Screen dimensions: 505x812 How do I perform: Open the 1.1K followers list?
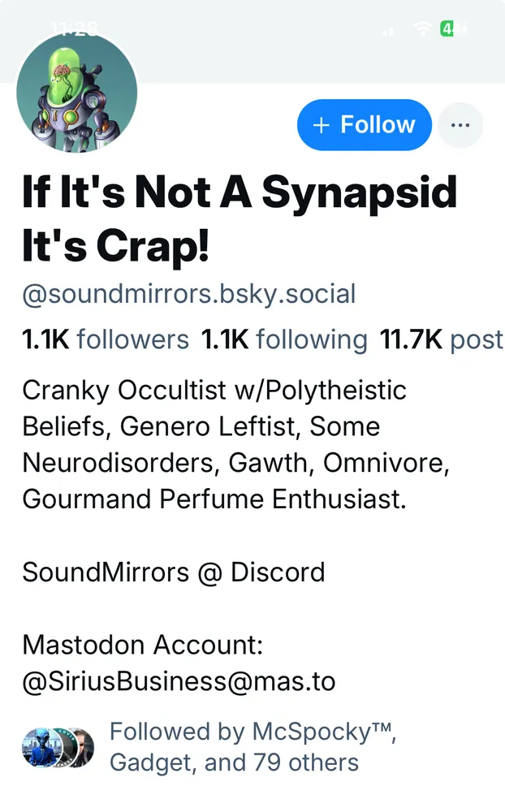click(x=106, y=339)
